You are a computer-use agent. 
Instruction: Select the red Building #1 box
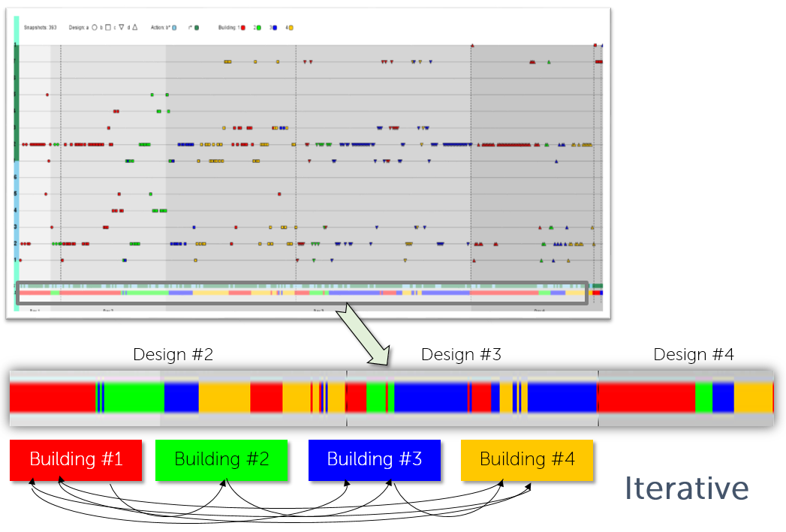pyautogui.click(x=76, y=460)
